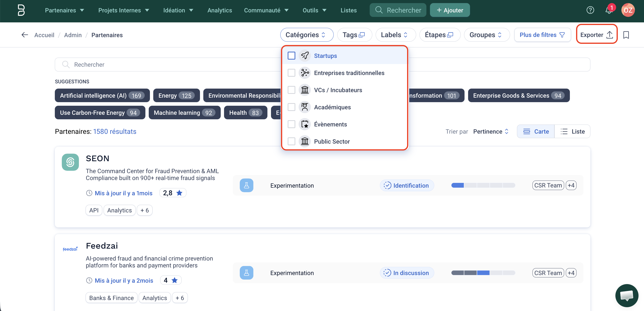This screenshot has width=644, height=311.
Task: Open the Étapes filter
Action: click(x=440, y=35)
